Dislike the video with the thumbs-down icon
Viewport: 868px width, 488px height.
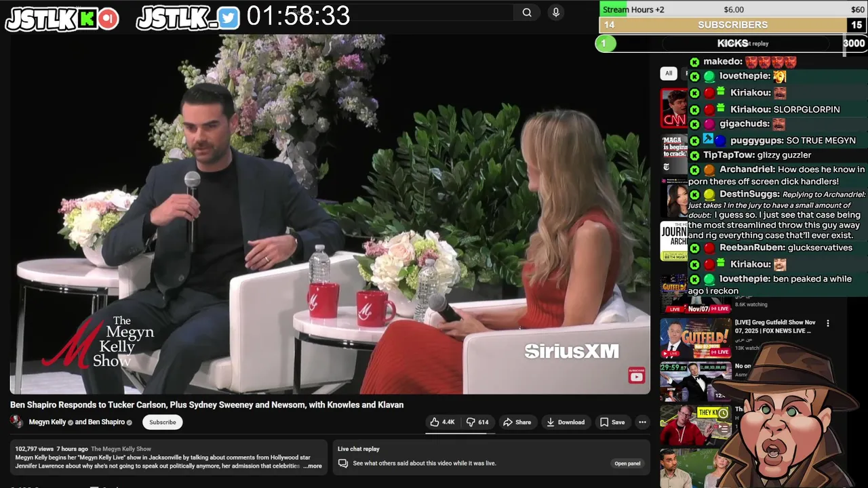click(471, 422)
